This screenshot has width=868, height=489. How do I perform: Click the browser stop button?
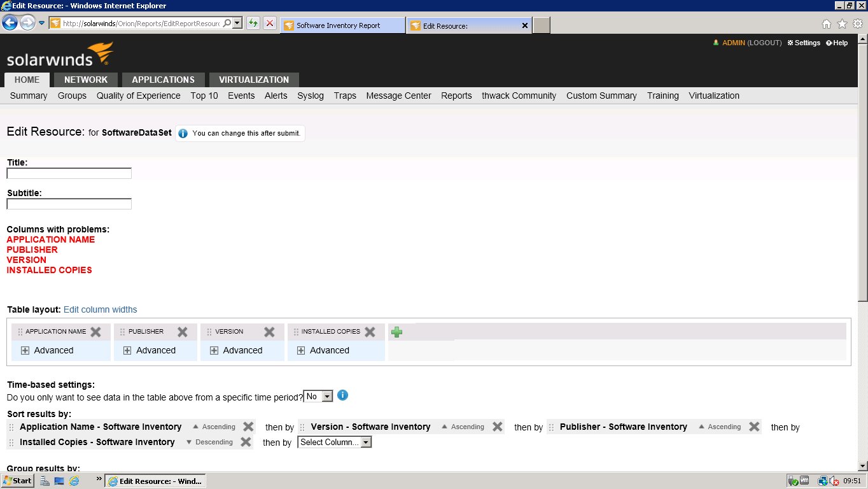tap(270, 23)
